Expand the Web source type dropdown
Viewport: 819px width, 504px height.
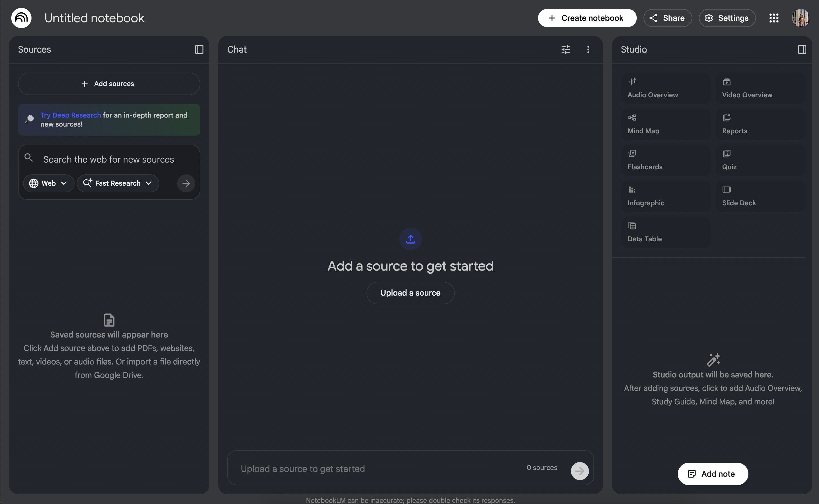click(48, 183)
